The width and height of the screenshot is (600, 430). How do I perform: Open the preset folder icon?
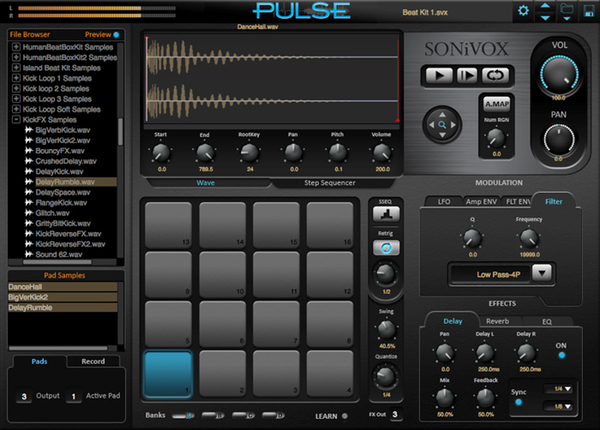[567, 11]
